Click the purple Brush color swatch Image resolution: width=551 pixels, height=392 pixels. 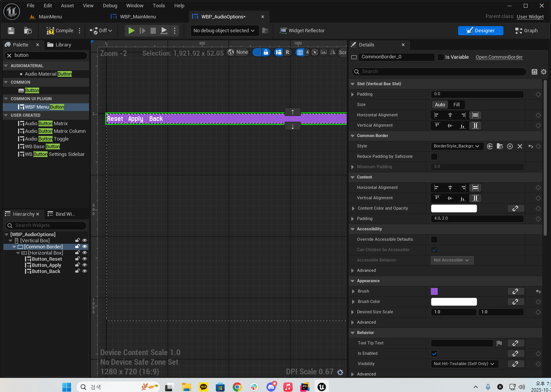pos(434,291)
